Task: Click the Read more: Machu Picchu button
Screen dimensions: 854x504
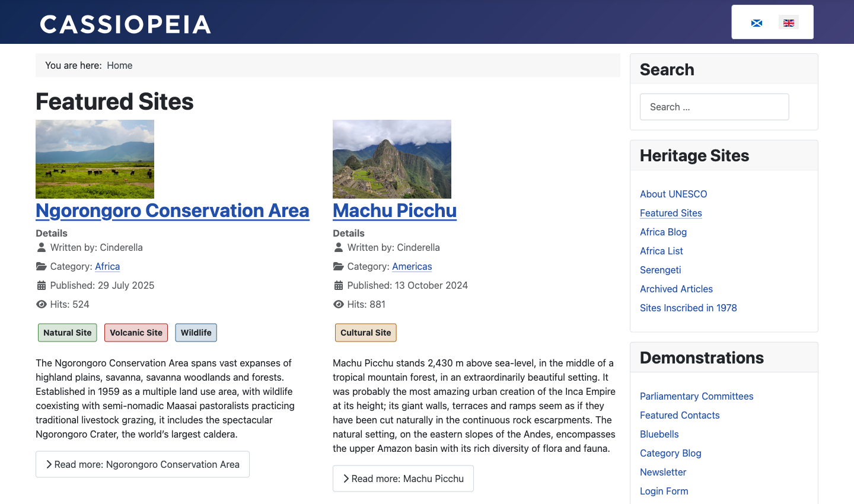Action: [x=403, y=479]
